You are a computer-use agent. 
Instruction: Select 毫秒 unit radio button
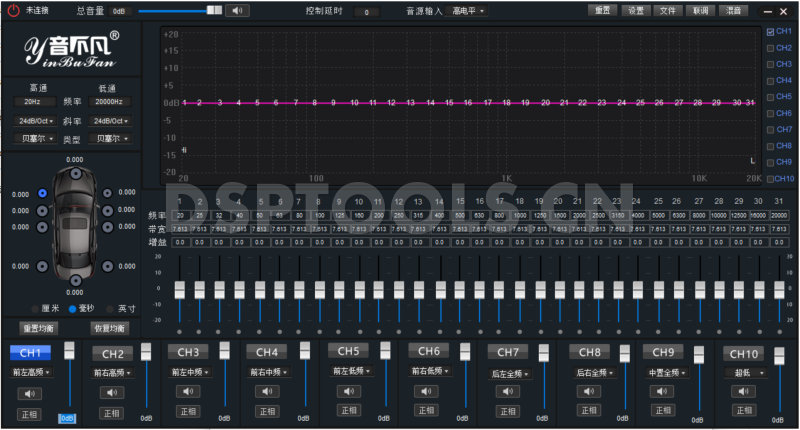pos(72,309)
